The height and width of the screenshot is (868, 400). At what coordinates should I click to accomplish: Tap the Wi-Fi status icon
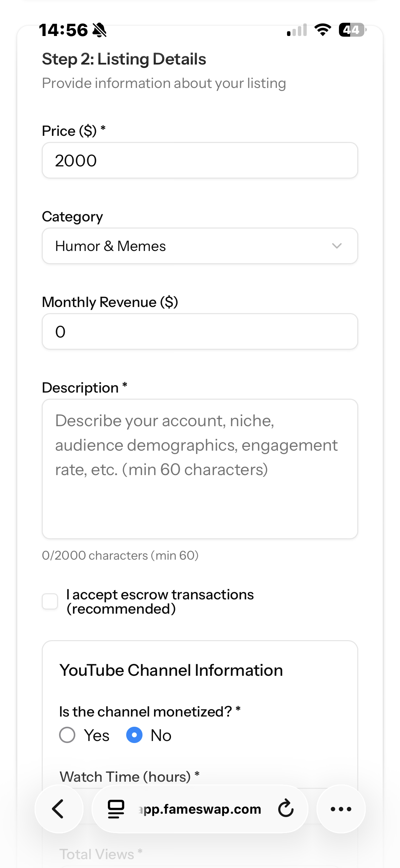(x=323, y=30)
